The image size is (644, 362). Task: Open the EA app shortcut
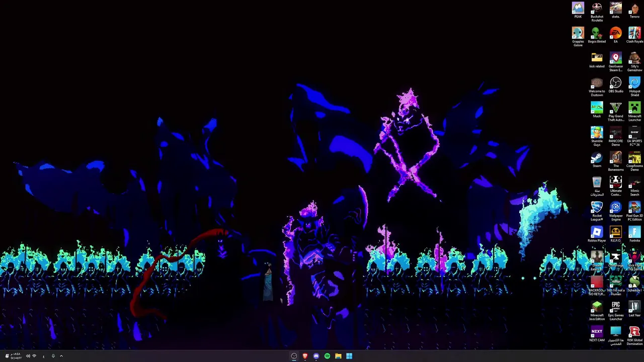point(615,36)
